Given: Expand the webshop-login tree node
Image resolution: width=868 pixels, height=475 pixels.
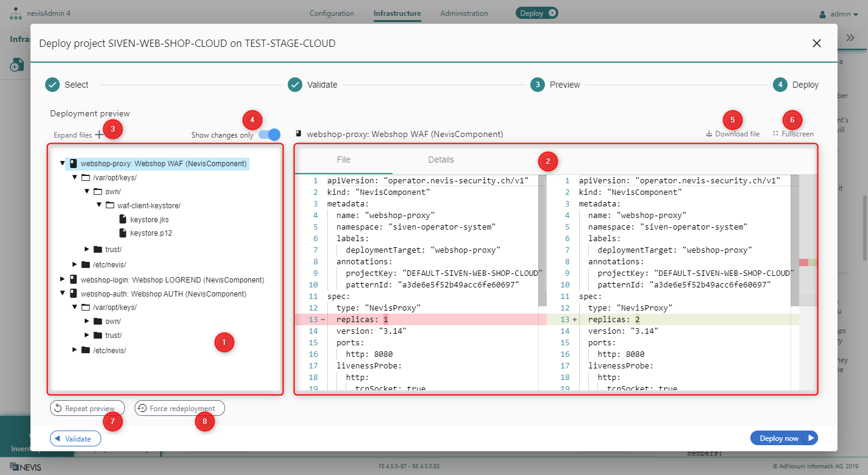Looking at the screenshot, I should point(62,280).
